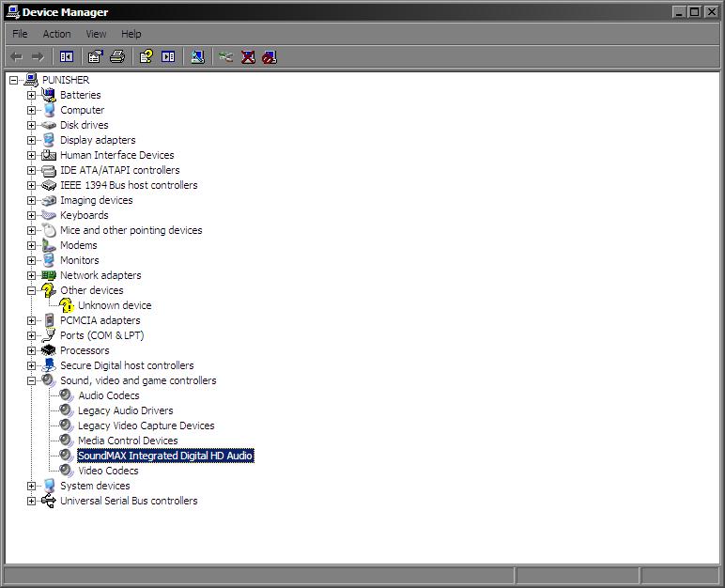The image size is (725, 588).
Task: Click the Mice and other pointing devices icon
Action: pos(49,230)
